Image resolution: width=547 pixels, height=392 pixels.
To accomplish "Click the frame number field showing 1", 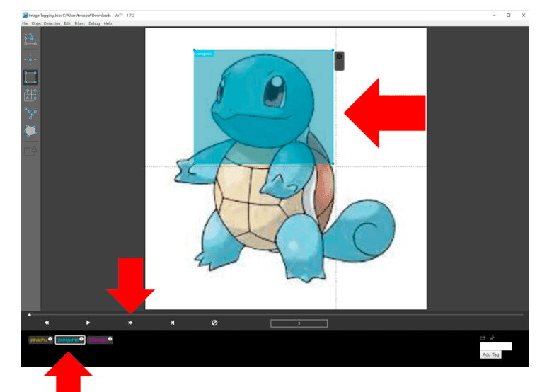I will pyautogui.click(x=299, y=323).
